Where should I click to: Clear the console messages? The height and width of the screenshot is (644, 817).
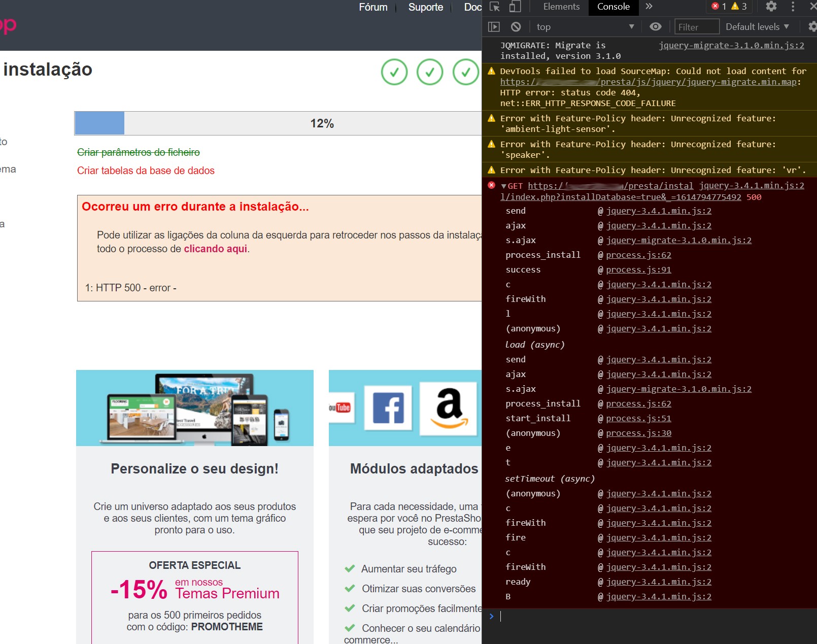tap(517, 26)
